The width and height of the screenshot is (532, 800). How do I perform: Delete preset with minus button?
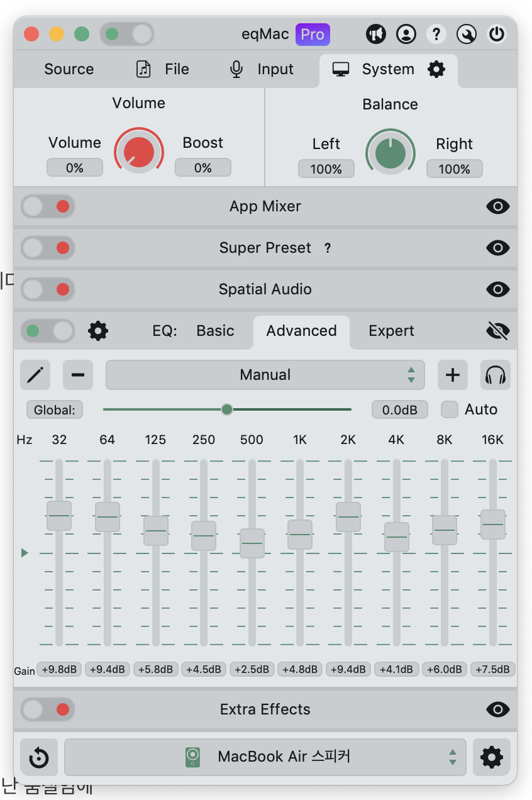[x=78, y=375]
